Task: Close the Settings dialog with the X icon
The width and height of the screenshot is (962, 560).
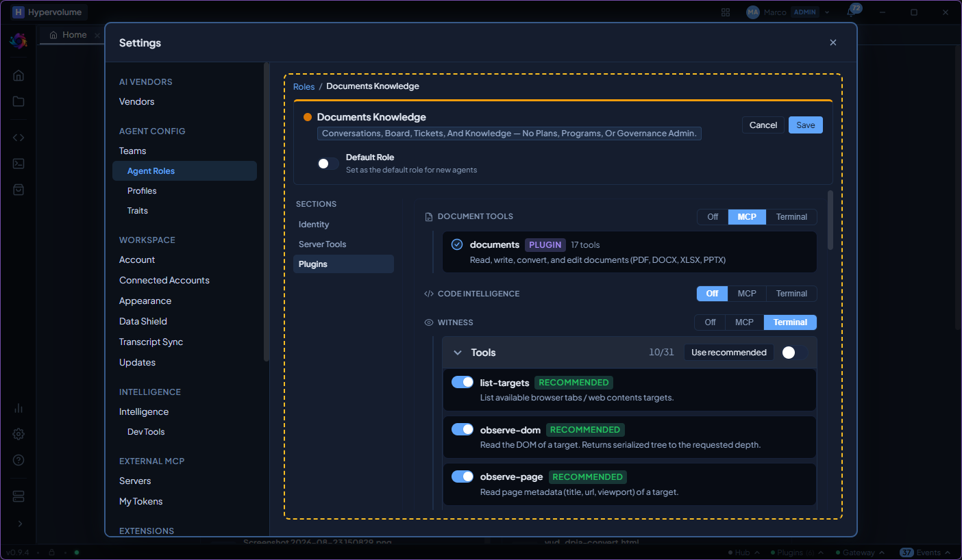Action: coord(833,42)
